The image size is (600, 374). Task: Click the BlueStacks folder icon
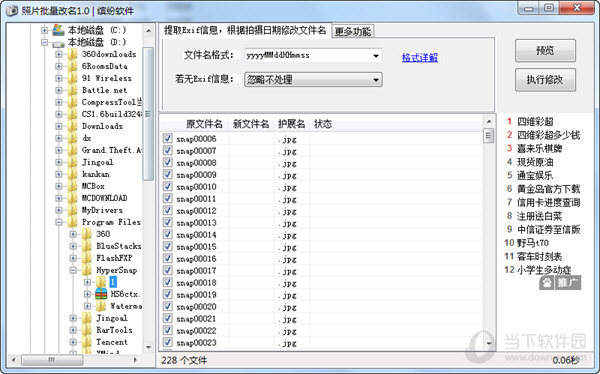click(87, 246)
